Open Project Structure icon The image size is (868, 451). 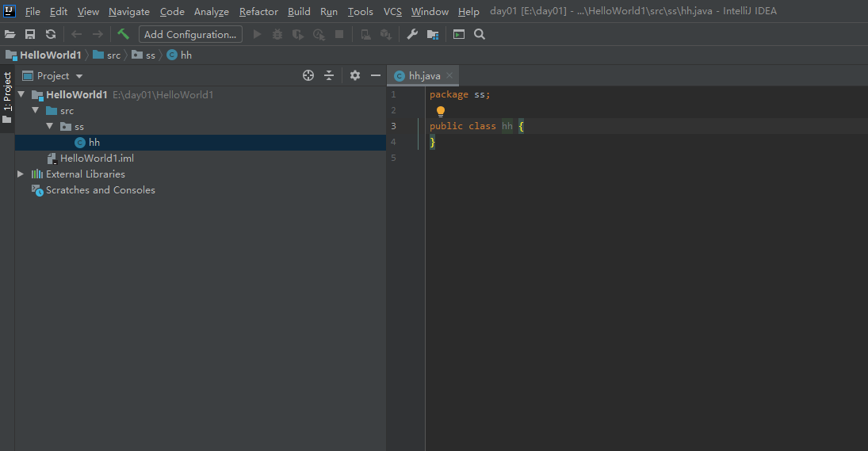433,34
